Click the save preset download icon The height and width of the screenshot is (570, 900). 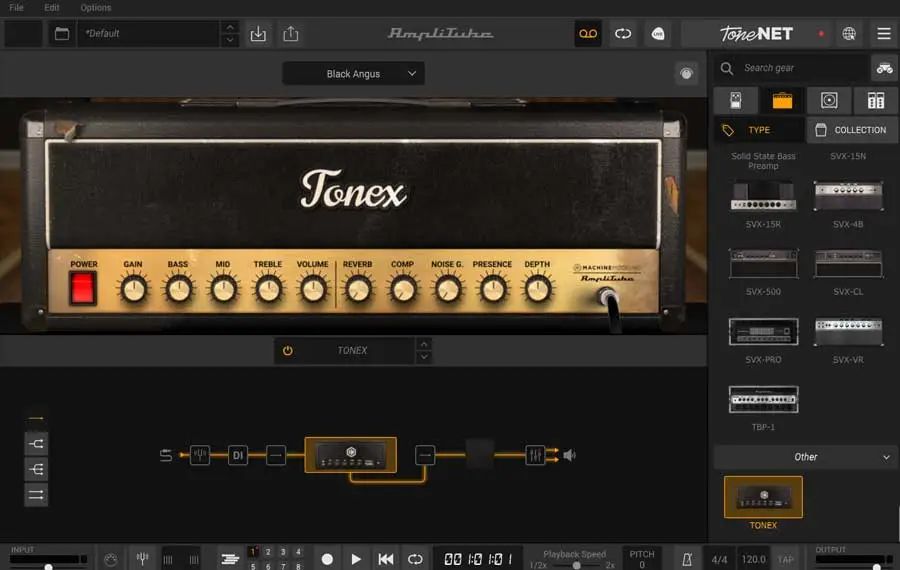258,34
